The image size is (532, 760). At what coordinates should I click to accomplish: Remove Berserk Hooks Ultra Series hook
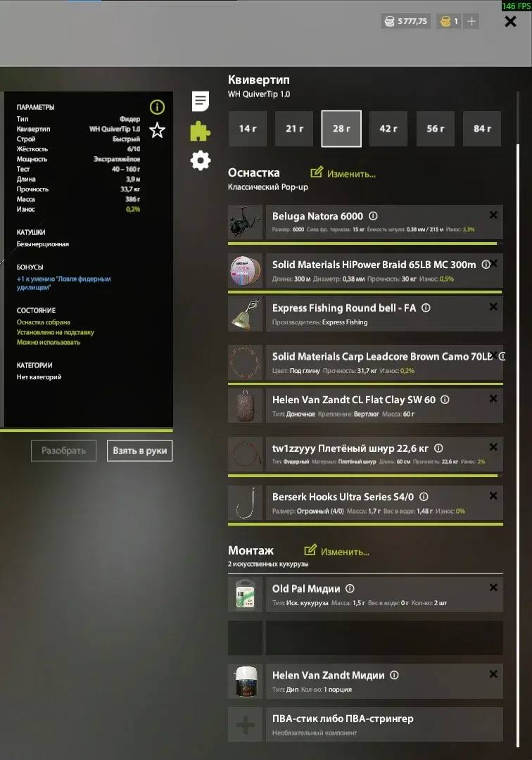click(493, 495)
